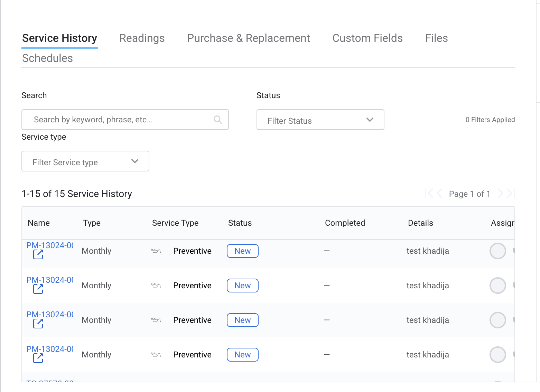
Task: Open external link icon in fourth row
Action: click(x=38, y=358)
